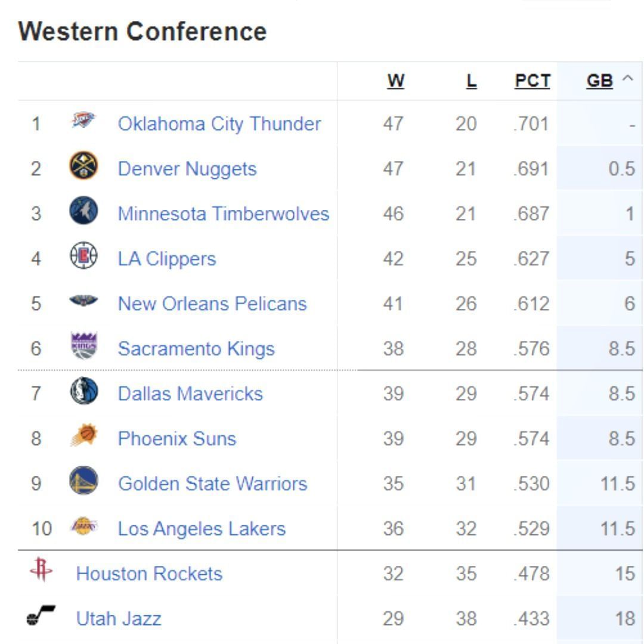Click the Houston Rockets logo icon

click(x=41, y=571)
